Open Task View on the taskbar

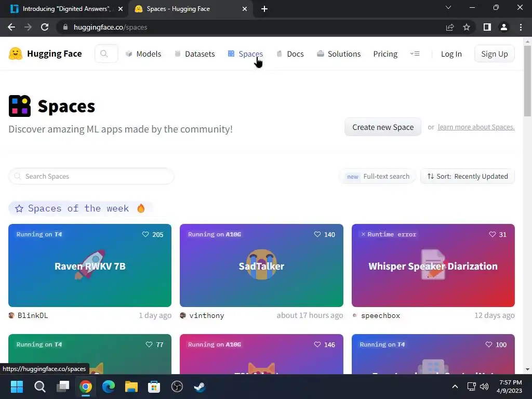63,387
